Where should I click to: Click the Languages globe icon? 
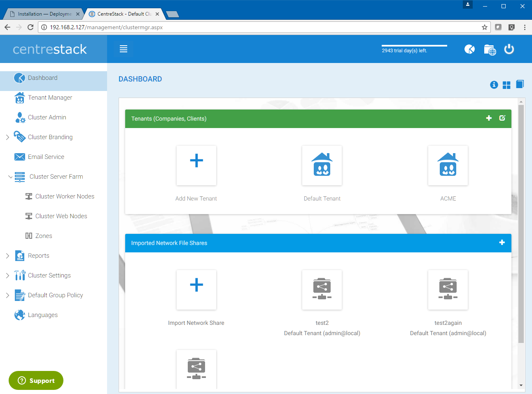coord(19,315)
